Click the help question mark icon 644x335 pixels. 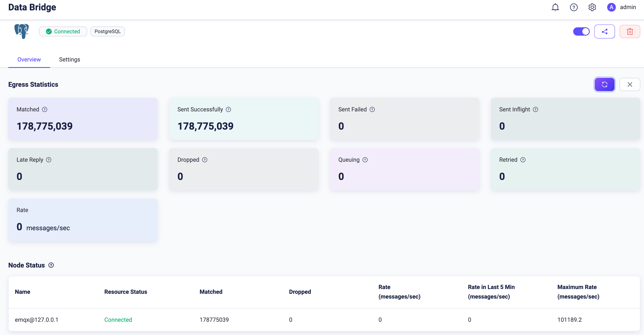point(574,7)
